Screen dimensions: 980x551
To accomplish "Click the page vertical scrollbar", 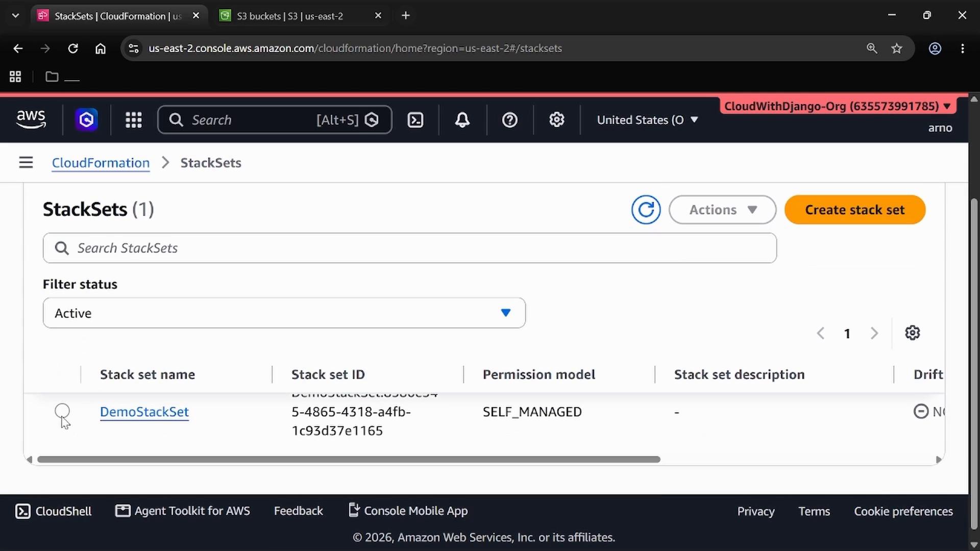I will point(974,364).
